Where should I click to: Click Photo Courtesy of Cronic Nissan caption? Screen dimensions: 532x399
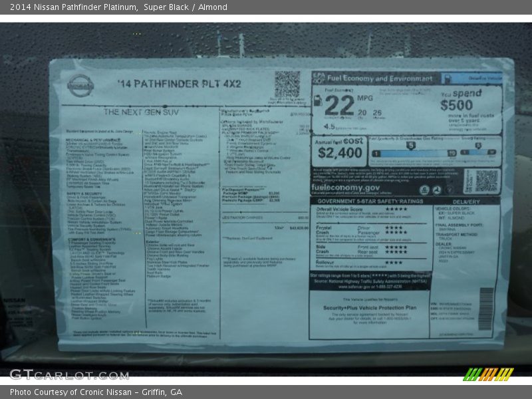96,392
